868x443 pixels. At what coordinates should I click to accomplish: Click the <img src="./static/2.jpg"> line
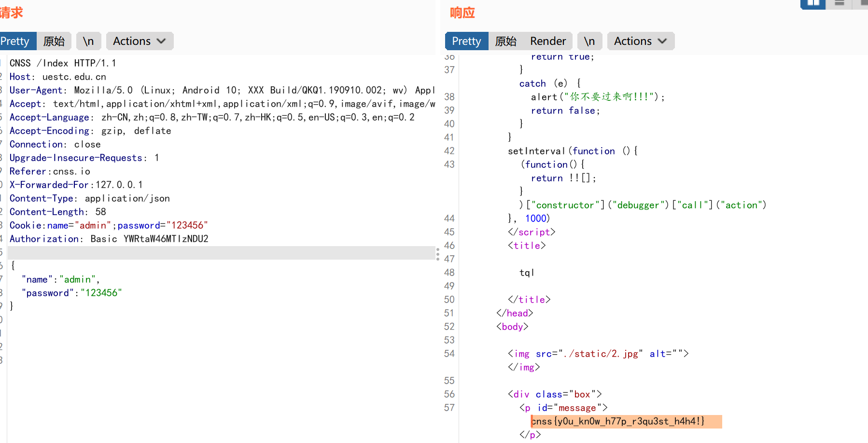point(598,354)
